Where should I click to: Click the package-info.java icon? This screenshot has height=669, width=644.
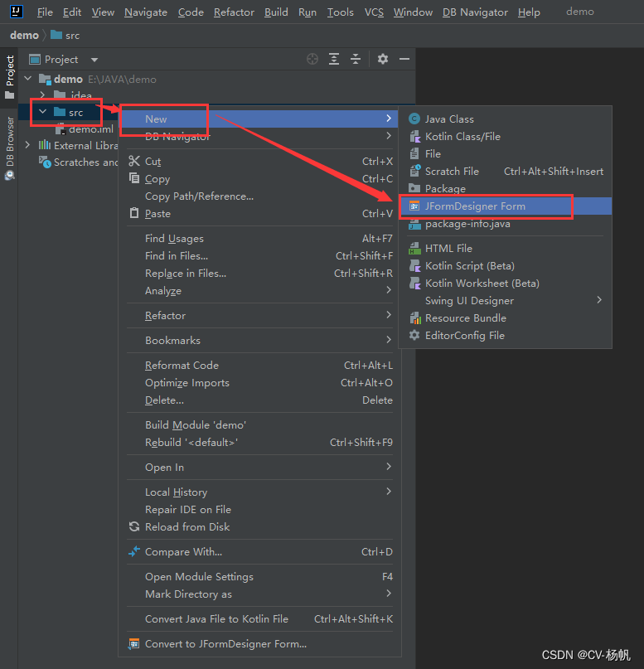tap(414, 224)
